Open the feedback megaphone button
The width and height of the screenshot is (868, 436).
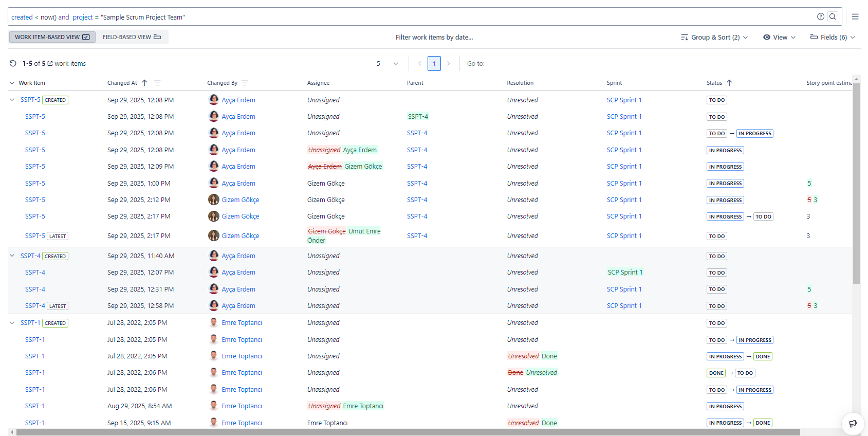853,424
